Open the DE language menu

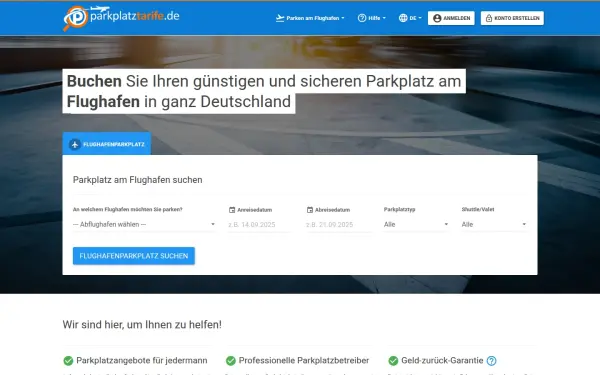410,18
